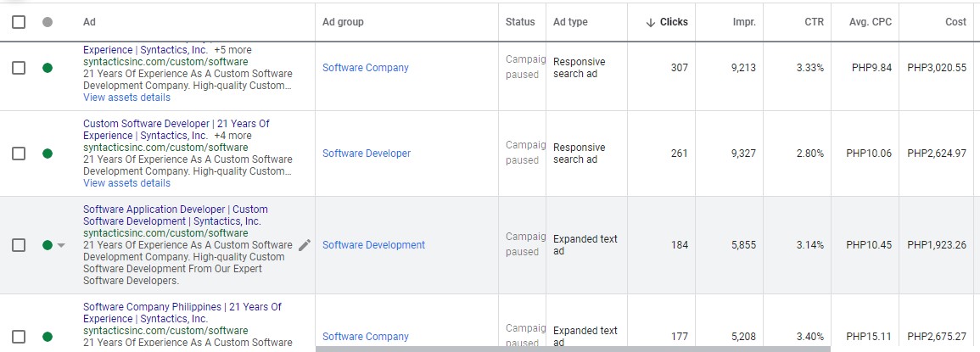Click the descending sort arrow beside Clicks
The image size is (980, 352).
650,22
